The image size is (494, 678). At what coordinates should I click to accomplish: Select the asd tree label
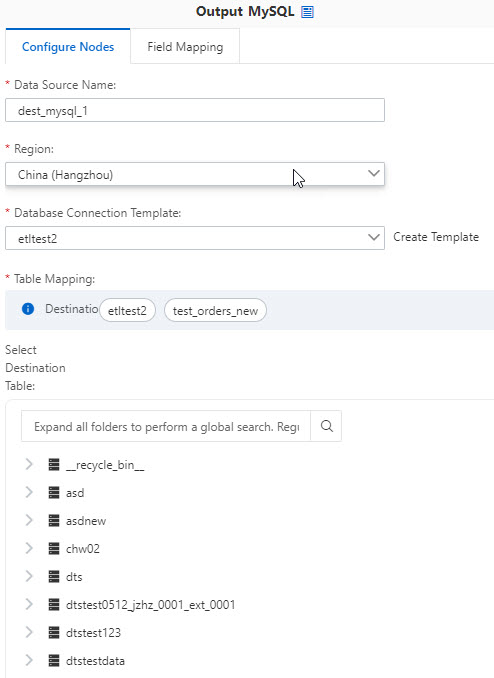(x=75, y=493)
